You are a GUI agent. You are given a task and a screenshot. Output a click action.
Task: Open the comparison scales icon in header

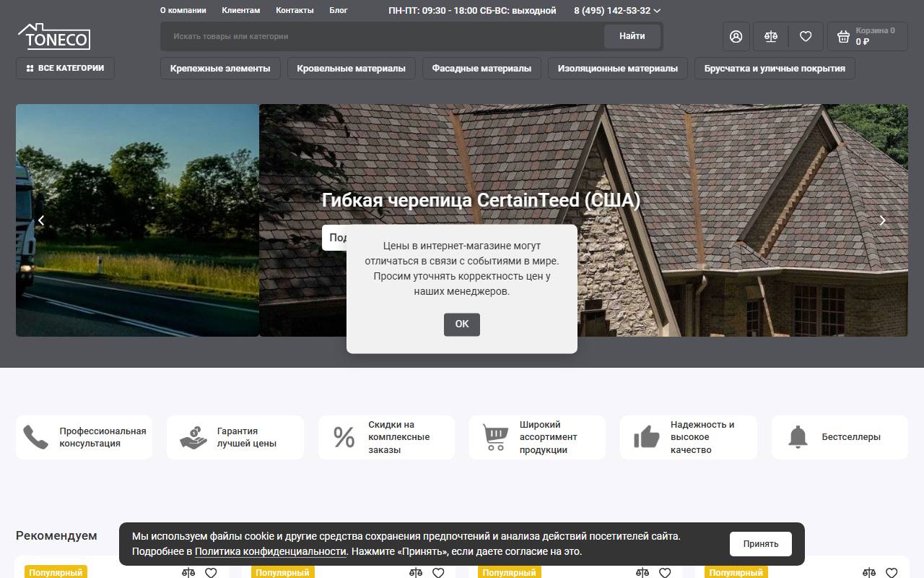tap(771, 36)
